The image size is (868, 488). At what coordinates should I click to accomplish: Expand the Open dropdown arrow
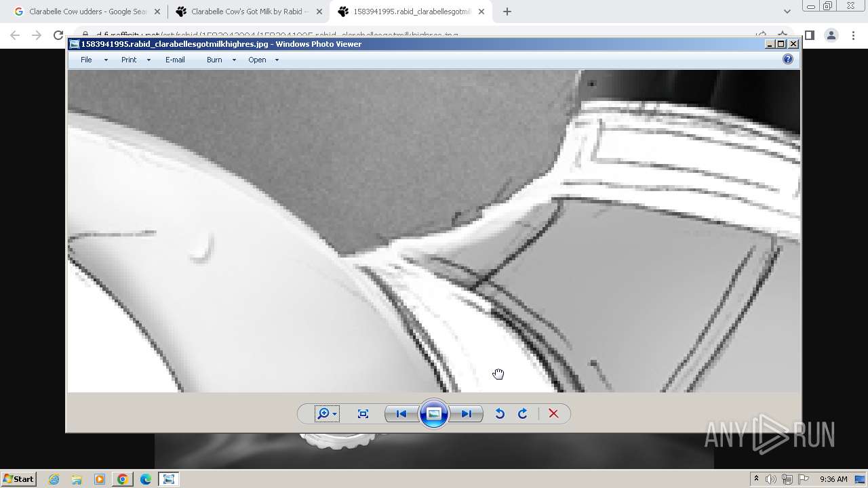[x=277, y=60]
